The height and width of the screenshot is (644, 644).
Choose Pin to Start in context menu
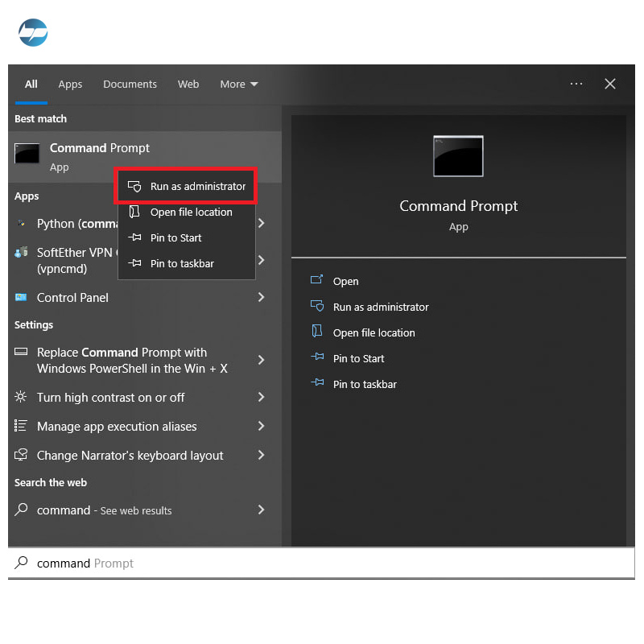point(187,237)
